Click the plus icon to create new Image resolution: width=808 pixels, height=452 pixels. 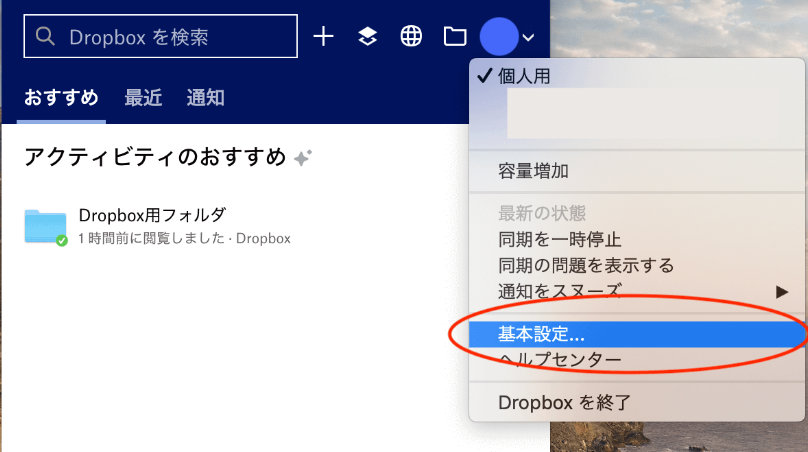[x=324, y=37]
